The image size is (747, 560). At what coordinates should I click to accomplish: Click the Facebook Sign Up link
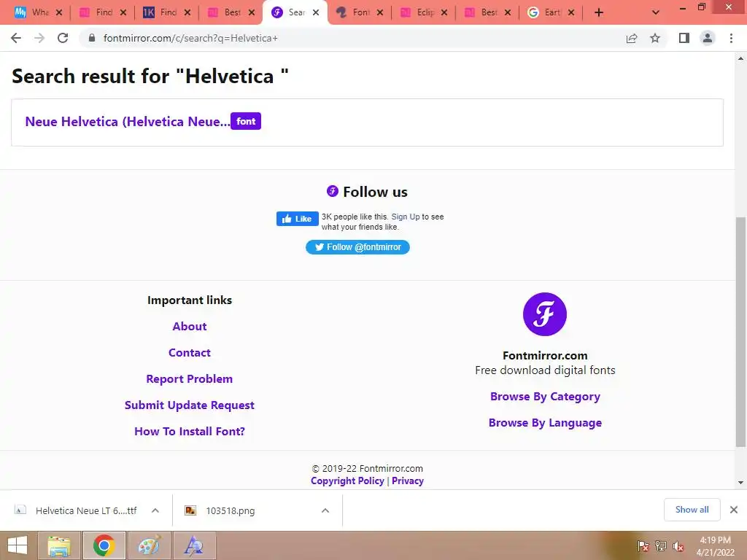click(x=406, y=217)
